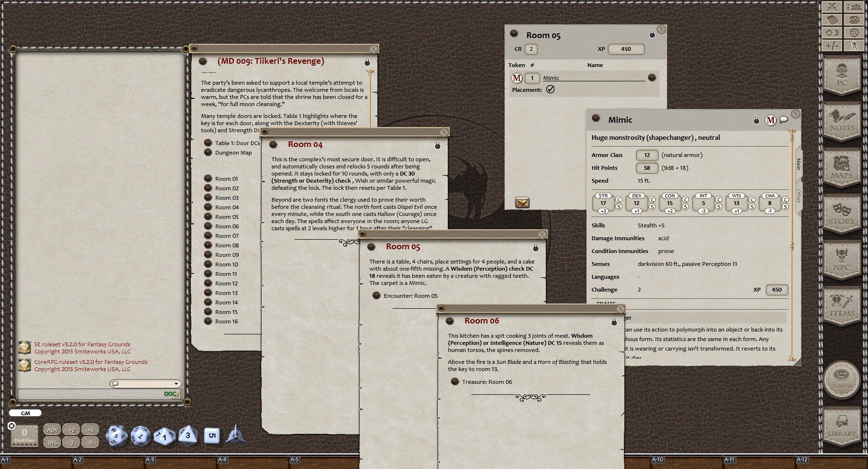Roll the blue d20 die in the dice tray
Image resolution: width=868 pixels, height=469 pixels.
(x=116, y=435)
